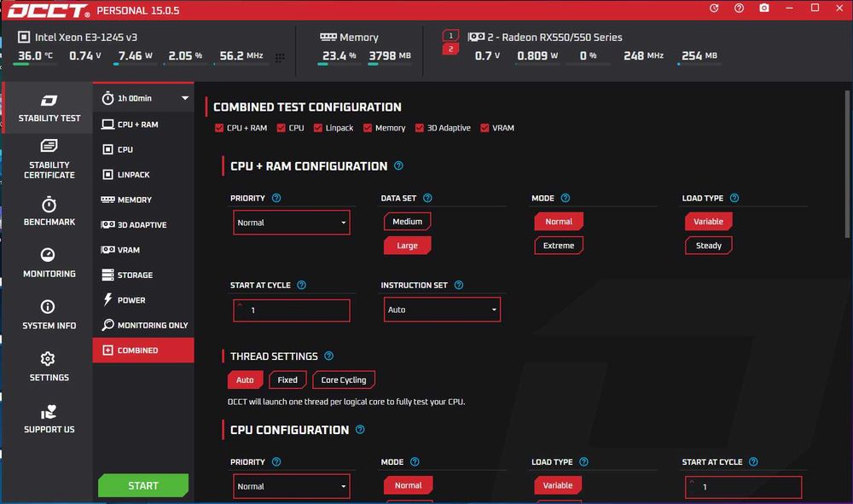
Task: Show help for Thread Settings
Action: tap(328, 356)
